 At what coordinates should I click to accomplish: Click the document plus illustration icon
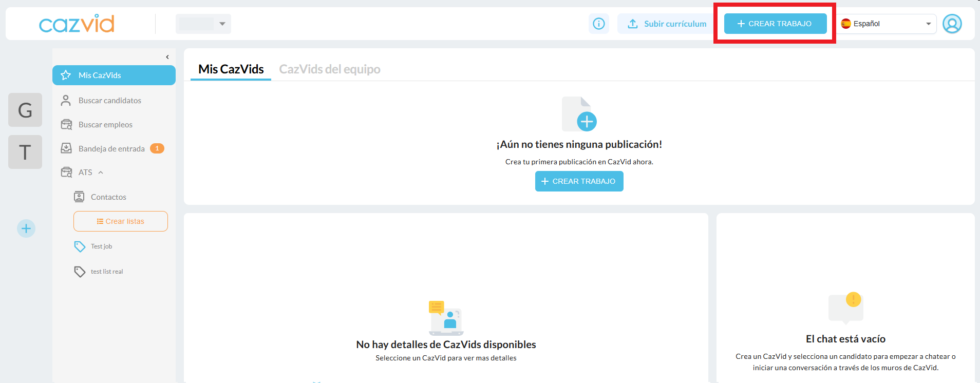coord(579,114)
